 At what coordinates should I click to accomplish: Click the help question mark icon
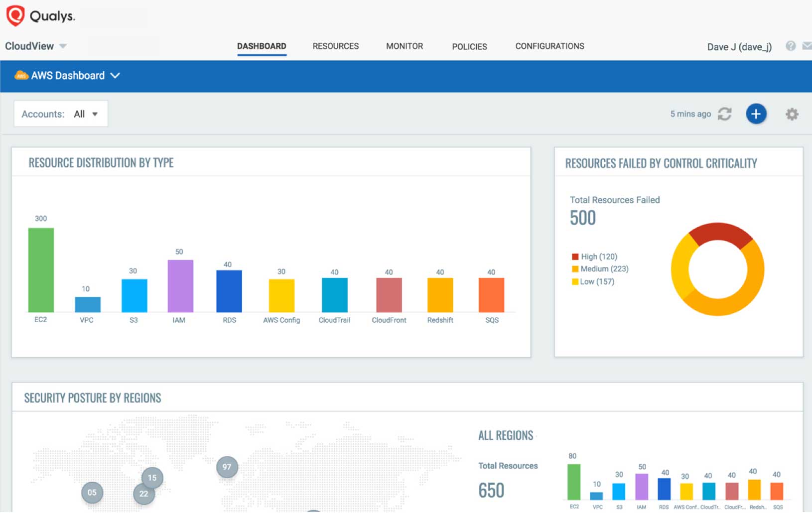(790, 46)
